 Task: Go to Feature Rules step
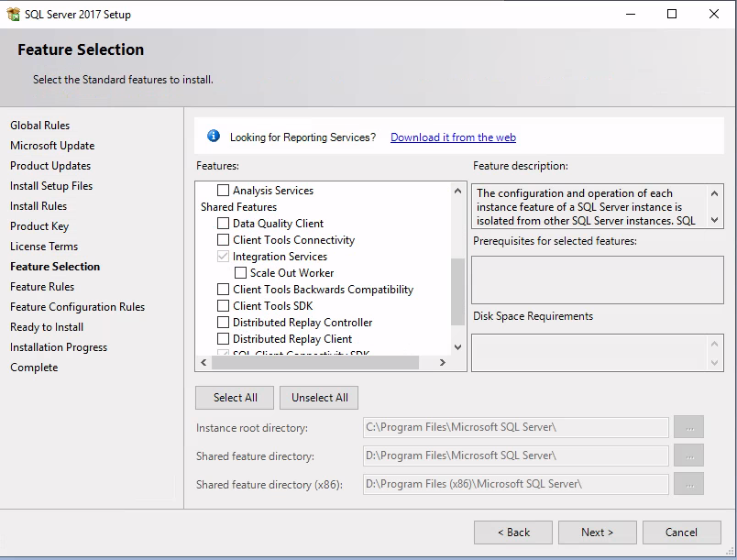tap(42, 287)
